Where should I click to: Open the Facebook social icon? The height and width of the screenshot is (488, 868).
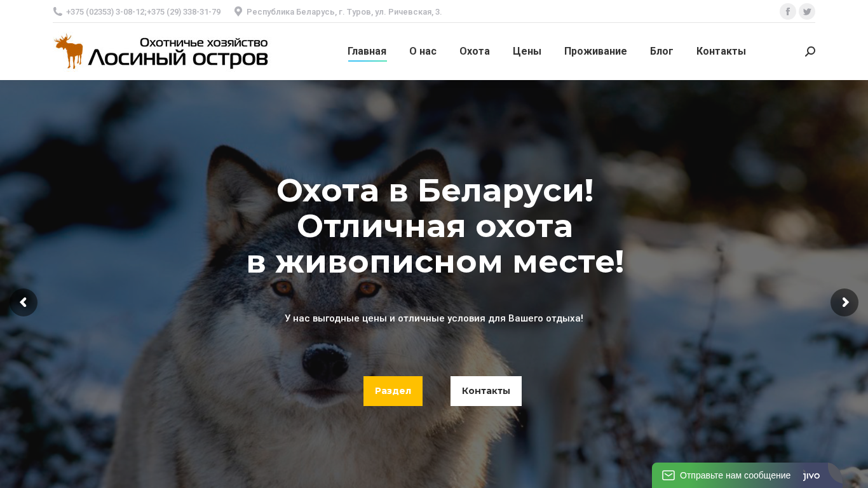pyautogui.click(x=788, y=11)
